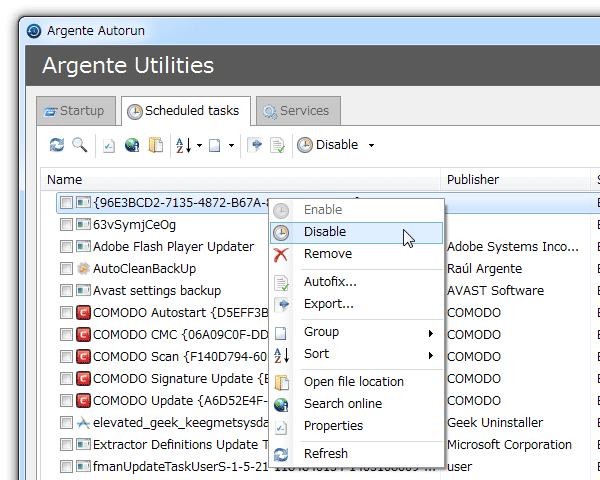Sort by the Publisher column header
This screenshot has height=480, width=600.
point(515,180)
